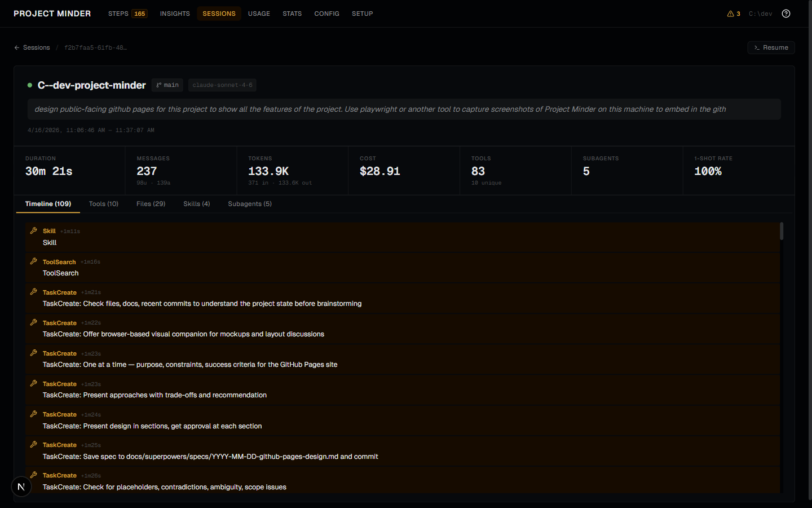Click the wrench icon beside the Skill entry
The width and height of the screenshot is (812, 508).
click(x=33, y=230)
